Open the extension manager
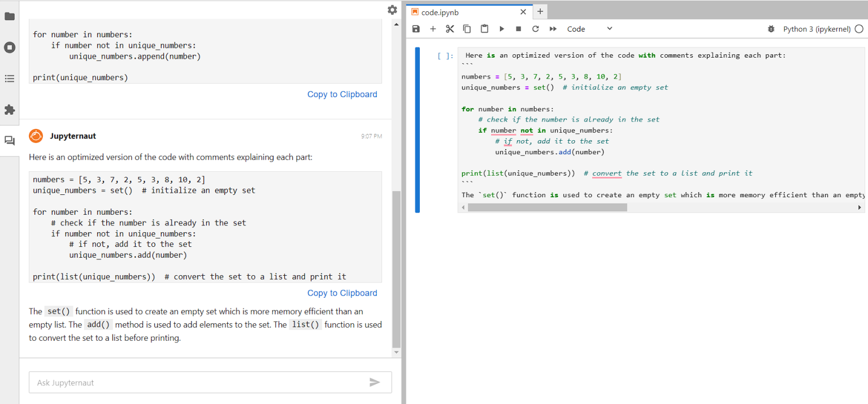This screenshot has width=868, height=404. tap(9, 110)
